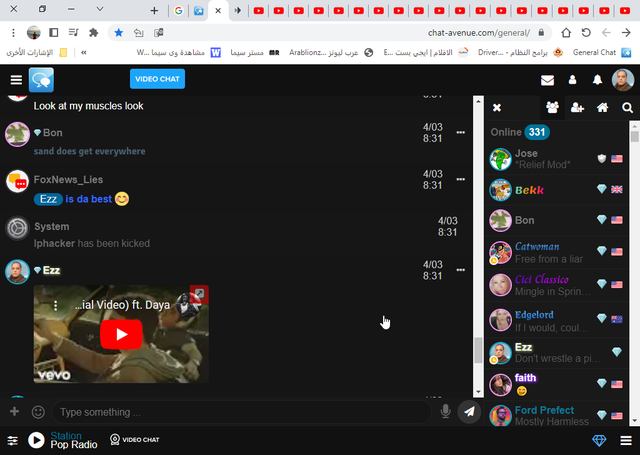Open Catwoman in the online list

[x=556, y=252]
